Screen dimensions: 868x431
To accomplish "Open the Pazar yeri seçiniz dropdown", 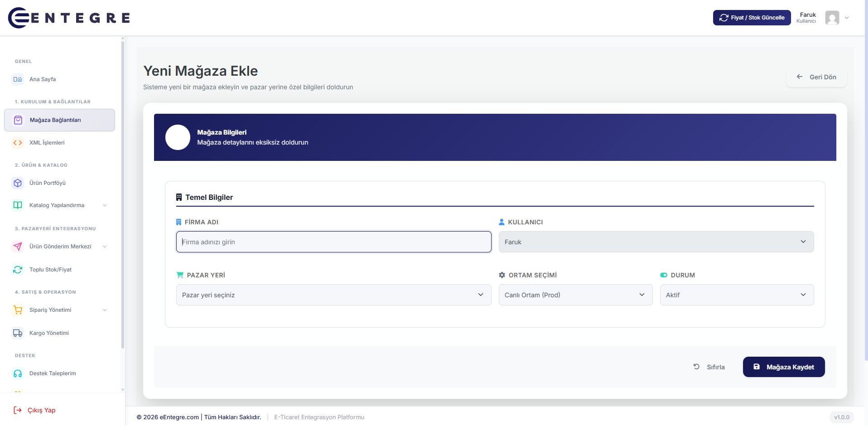I will coord(333,295).
